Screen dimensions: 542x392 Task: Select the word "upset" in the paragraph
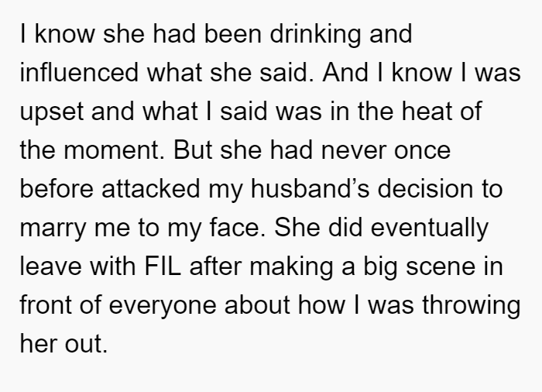point(52,112)
